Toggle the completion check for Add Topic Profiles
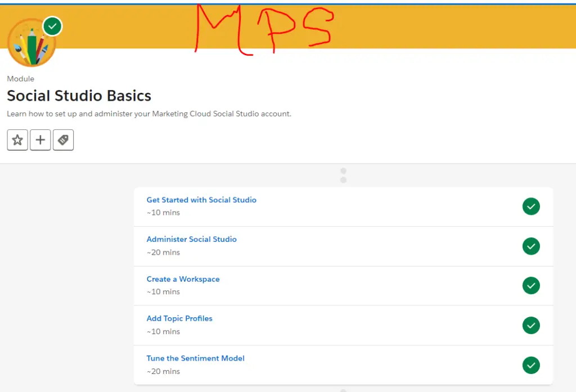This screenshot has width=576, height=392. pos(531,325)
